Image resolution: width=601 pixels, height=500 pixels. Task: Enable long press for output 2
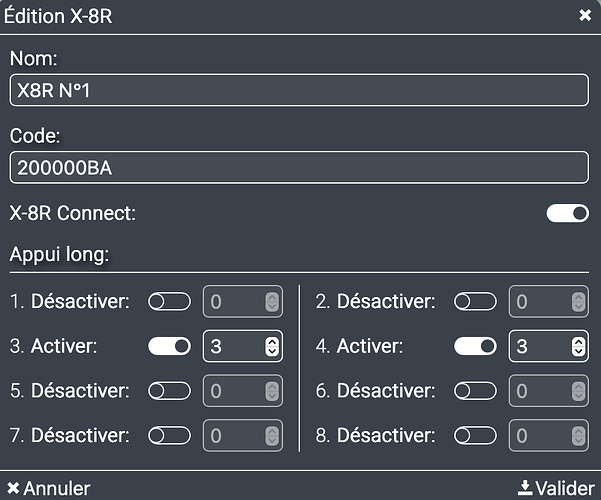pyautogui.click(x=475, y=301)
